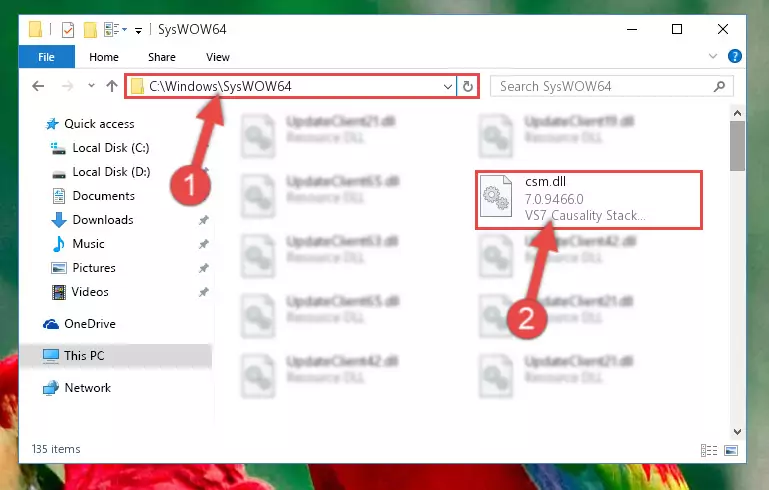Screen dimensions: 769x490
Task: Open the File menu tab
Action: [47, 57]
